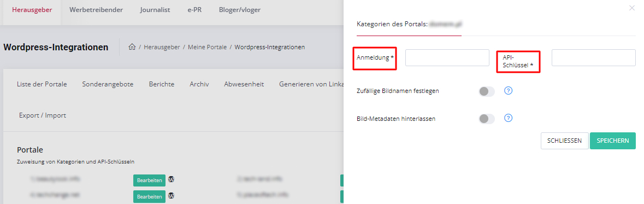Image resolution: width=644 pixels, height=204 pixels.
Task: Switch to the Werbetreibender tab
Action: [x=96, y=10]
